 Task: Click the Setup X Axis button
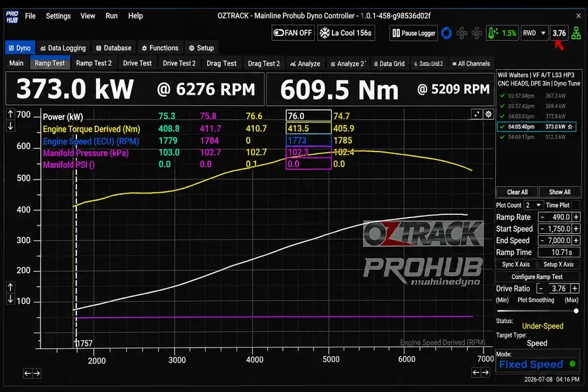click(x=559, y=265)
